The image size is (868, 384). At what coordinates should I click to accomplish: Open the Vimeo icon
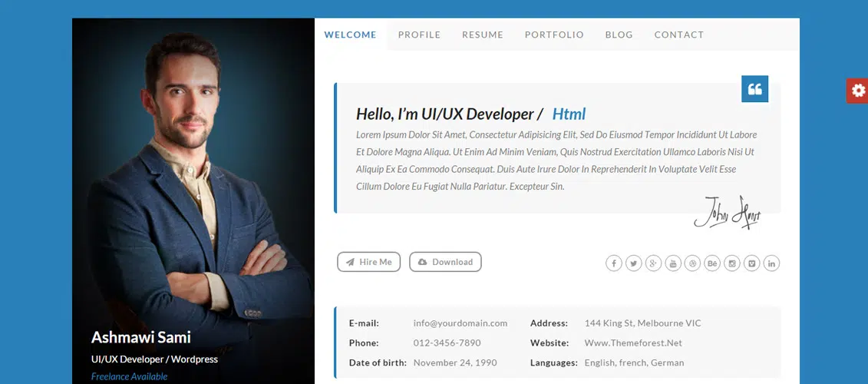(x=752, y=263)
